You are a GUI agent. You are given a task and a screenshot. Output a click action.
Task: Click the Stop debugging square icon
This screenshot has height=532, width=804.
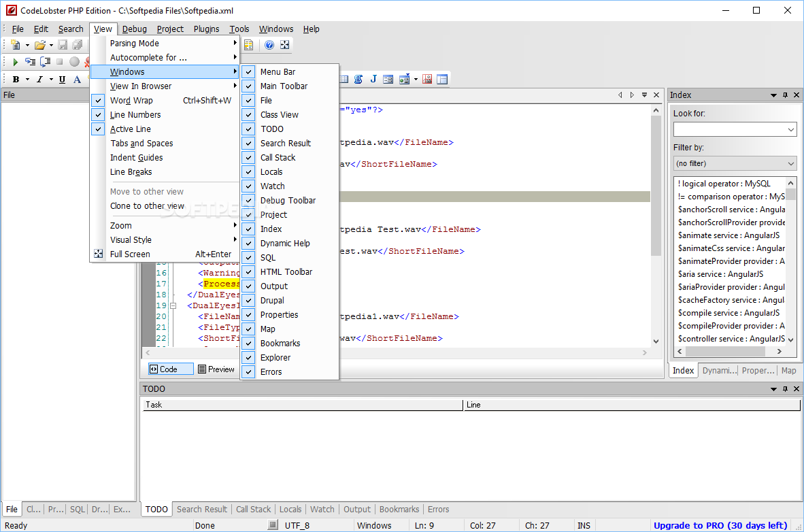[59, 62]
